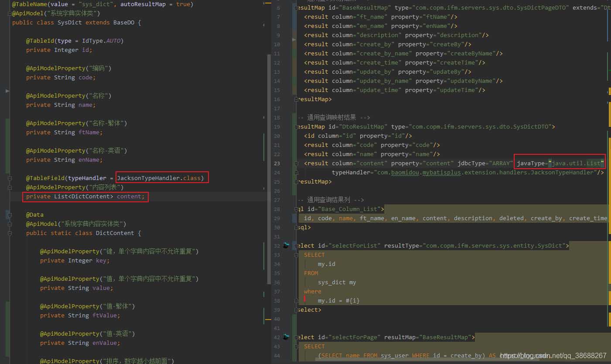This screenshot has height=364, width=611.
Task: Collapse the DictContent static class
Action: 9,233
